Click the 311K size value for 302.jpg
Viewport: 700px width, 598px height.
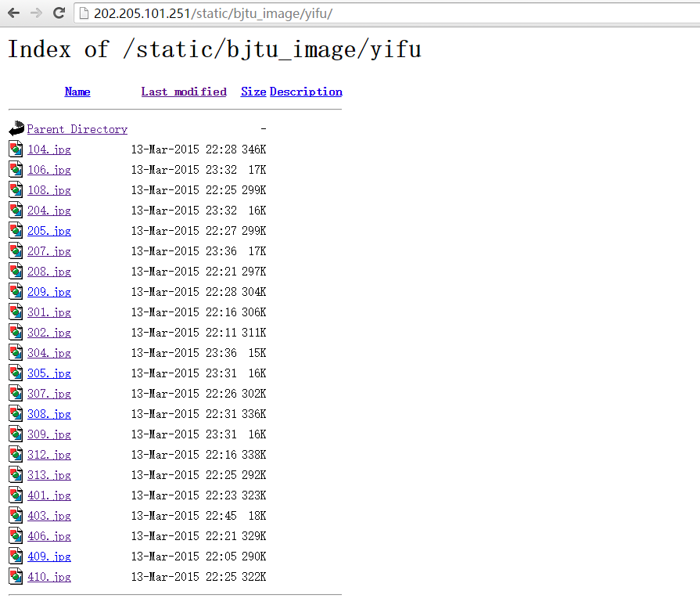coord(254,333)
